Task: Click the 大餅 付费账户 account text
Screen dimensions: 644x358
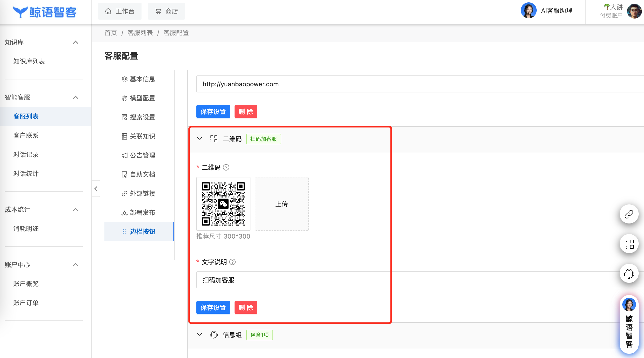Action: 611,11
